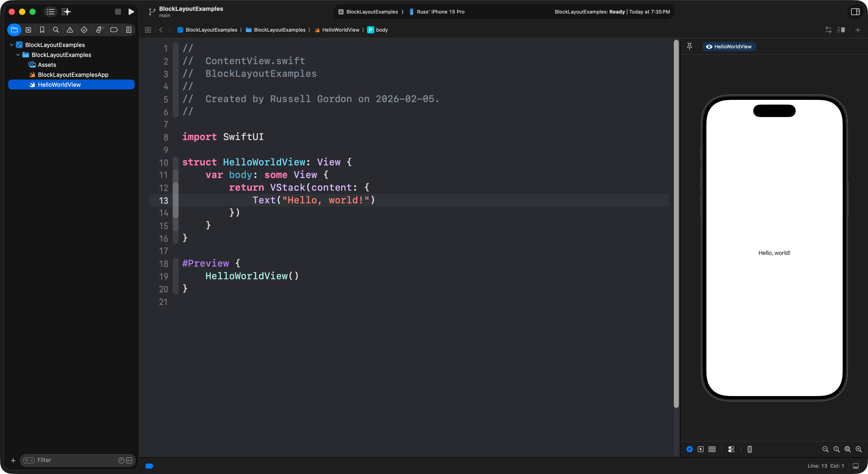Open the Find navigator magnifier icon
The image size is (868, 474).
coord(56,30)
